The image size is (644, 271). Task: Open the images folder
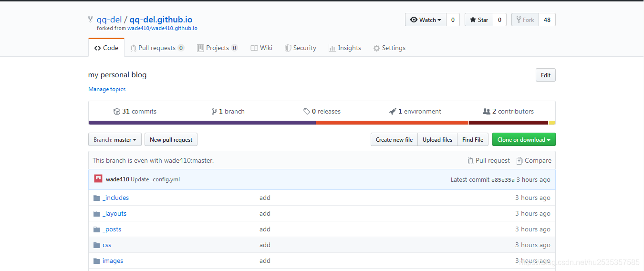tap(113, 261)
